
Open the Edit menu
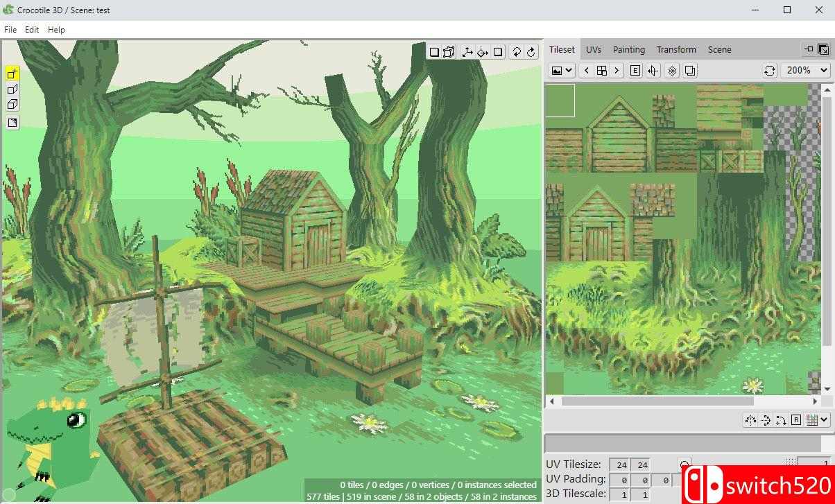pyautogui.click(x=31, y=29)
